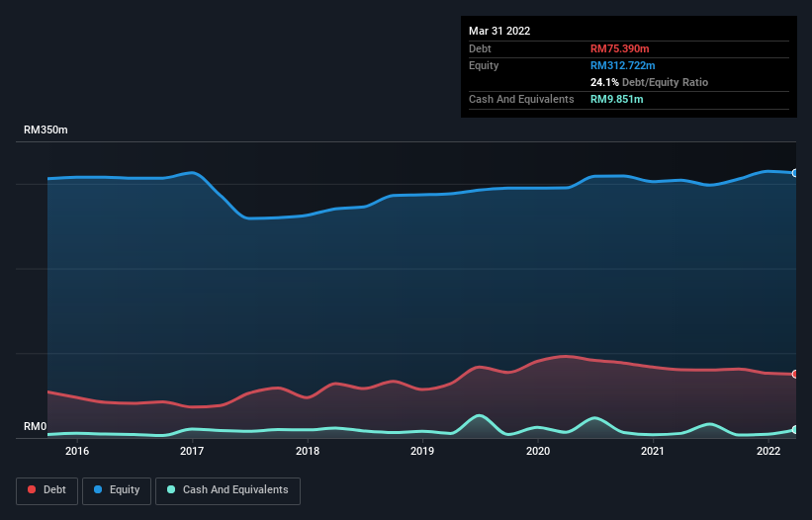Click the 2021 x-axis label

click(x=653, y=451)
